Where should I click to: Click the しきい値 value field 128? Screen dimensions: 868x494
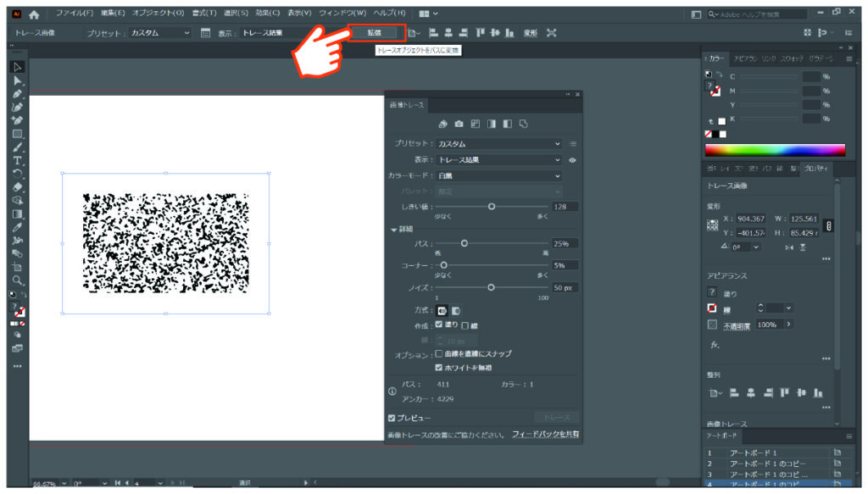565,207
